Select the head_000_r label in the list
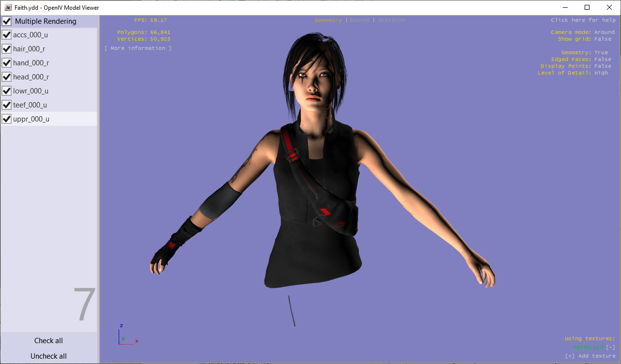Viewport: 621px width, 364px height. coord(31,77)
